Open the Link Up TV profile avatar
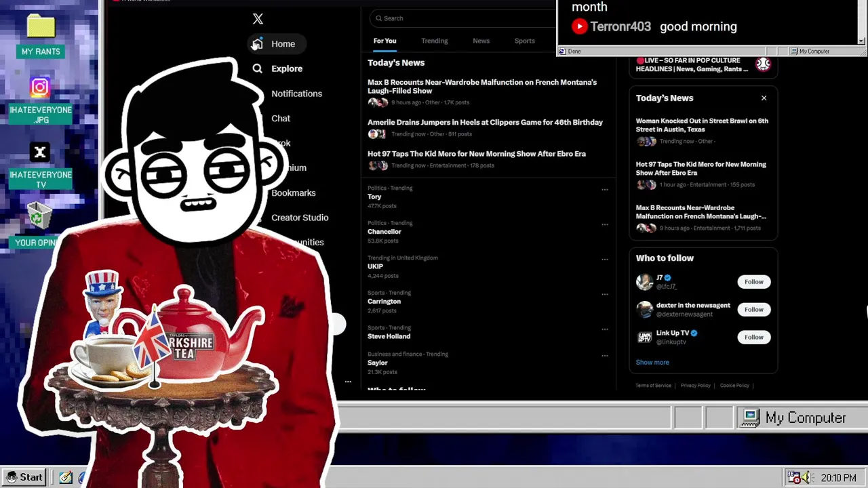868x488 pixels. coord(644,338)
